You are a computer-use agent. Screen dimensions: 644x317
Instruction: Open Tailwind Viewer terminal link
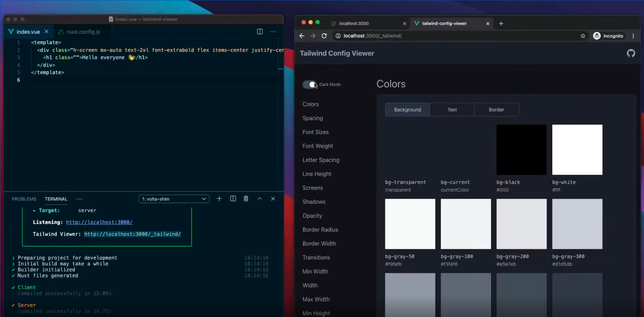click(x=133, y=234)
